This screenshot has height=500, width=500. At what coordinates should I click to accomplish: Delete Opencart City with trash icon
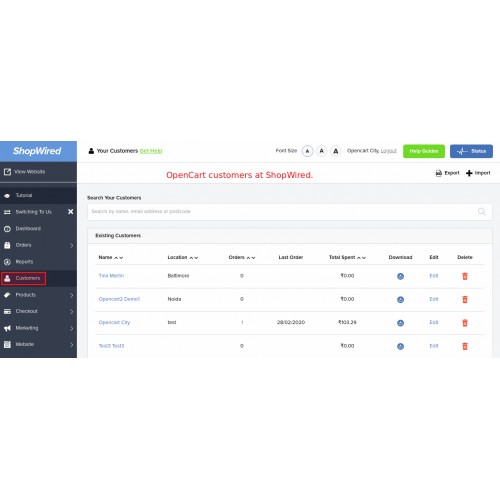tap(465, 323)
